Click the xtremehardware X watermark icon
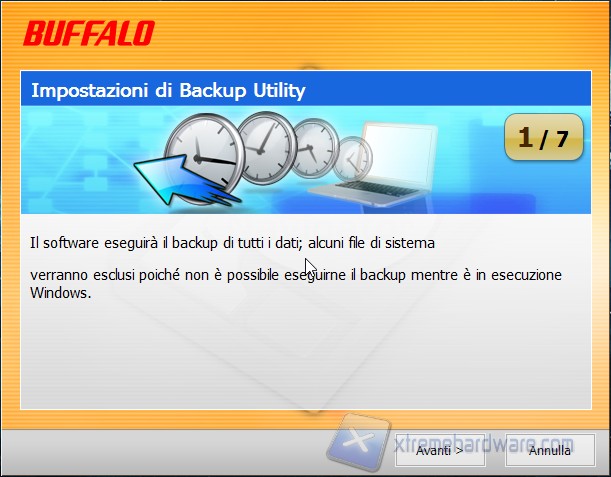611x477 pixels. 359,442
